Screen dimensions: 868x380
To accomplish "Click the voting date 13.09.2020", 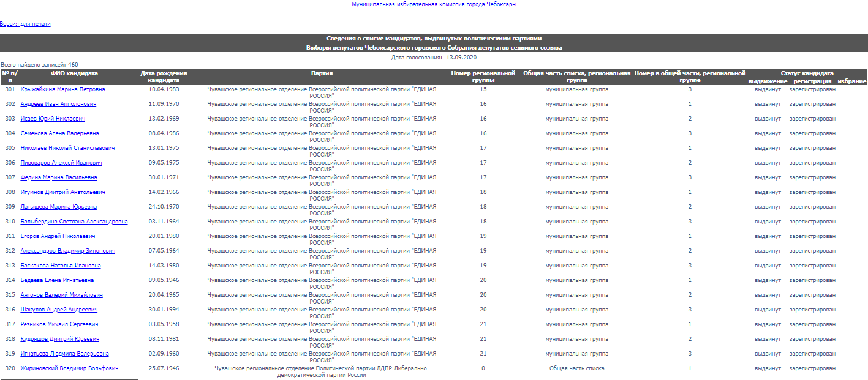I will [x=461, y=57].
